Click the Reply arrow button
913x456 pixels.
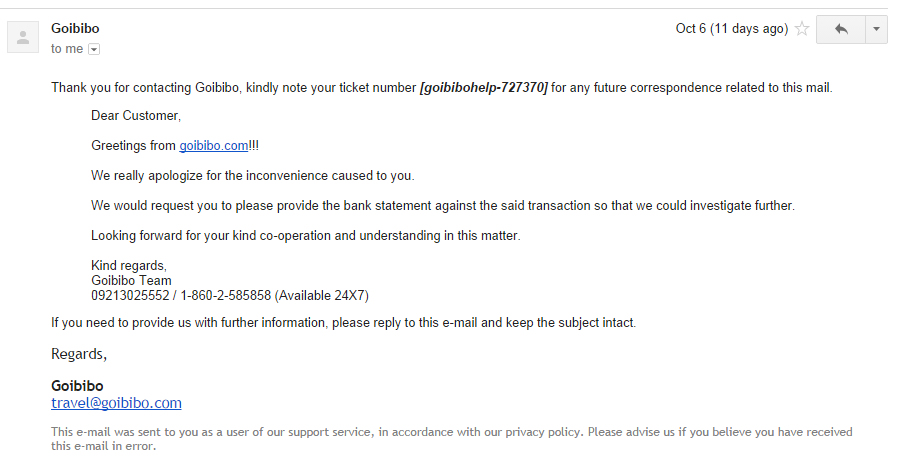840,30
